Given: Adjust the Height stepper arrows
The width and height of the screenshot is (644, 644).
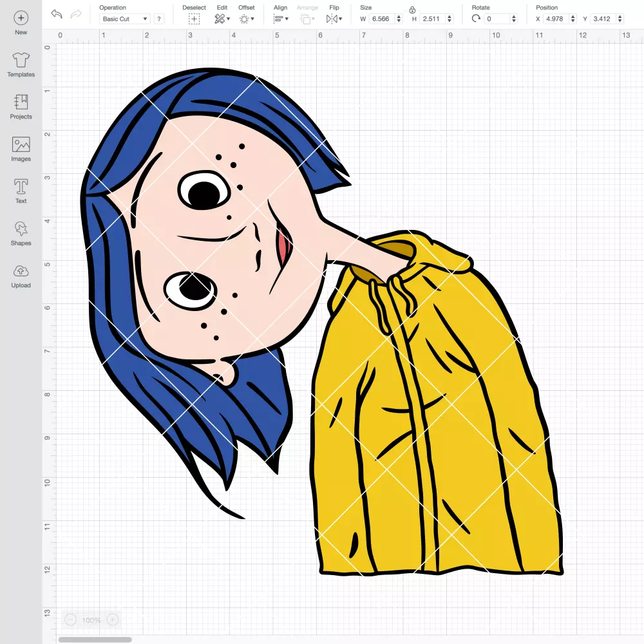Looking at the screenshot, I should click(450, 19).
